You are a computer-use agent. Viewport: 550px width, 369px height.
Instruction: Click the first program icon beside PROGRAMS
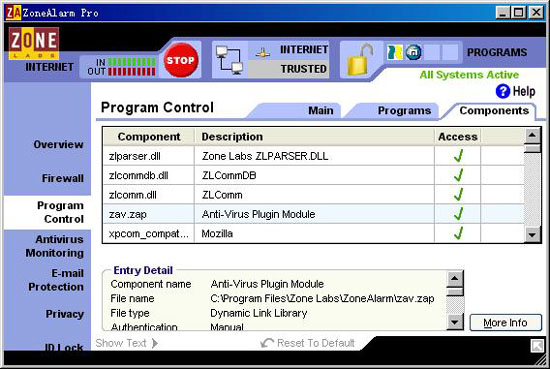(395, 52)
